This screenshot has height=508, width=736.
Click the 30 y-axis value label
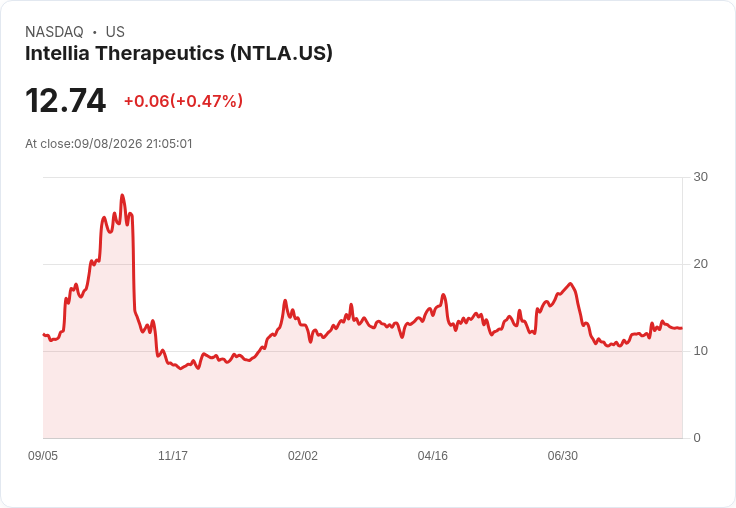[x=700, y=177]
